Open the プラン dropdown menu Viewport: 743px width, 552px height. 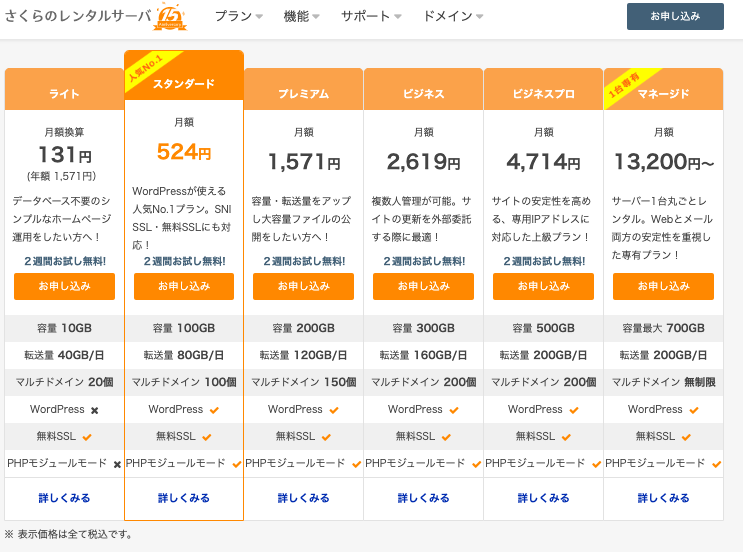click(239, 16)
